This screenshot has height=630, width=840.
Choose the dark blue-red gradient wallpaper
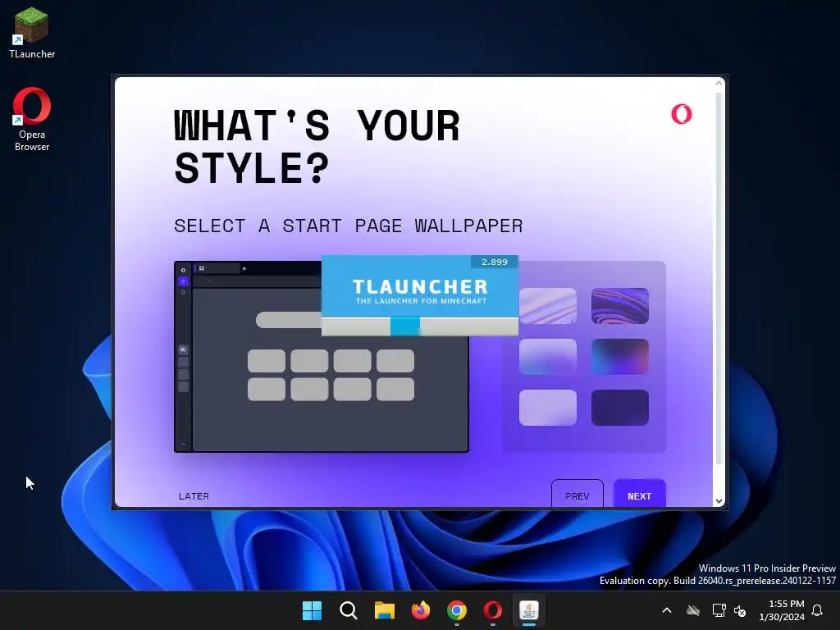click(x=620, y=356)
